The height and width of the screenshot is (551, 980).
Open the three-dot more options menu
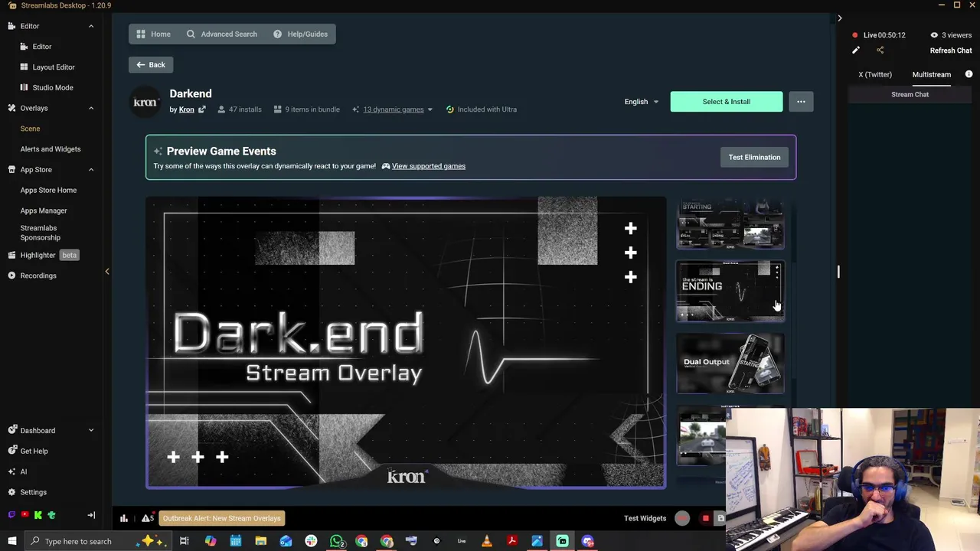[x=801, y=102]
